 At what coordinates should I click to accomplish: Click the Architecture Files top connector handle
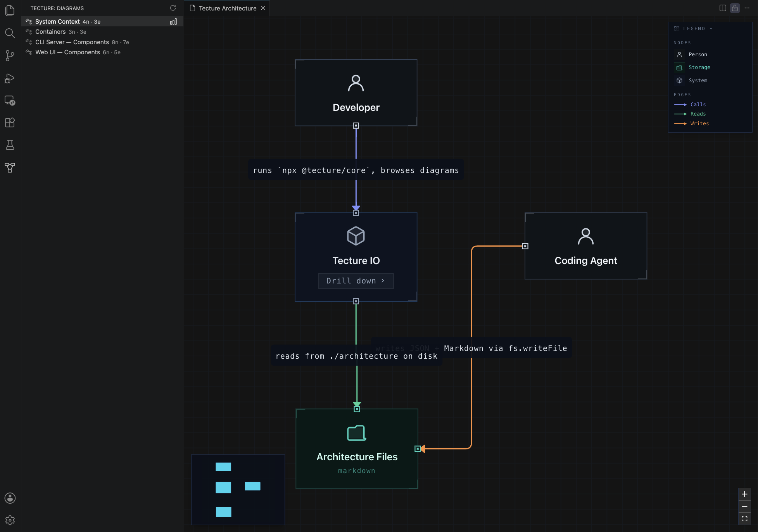357,409
